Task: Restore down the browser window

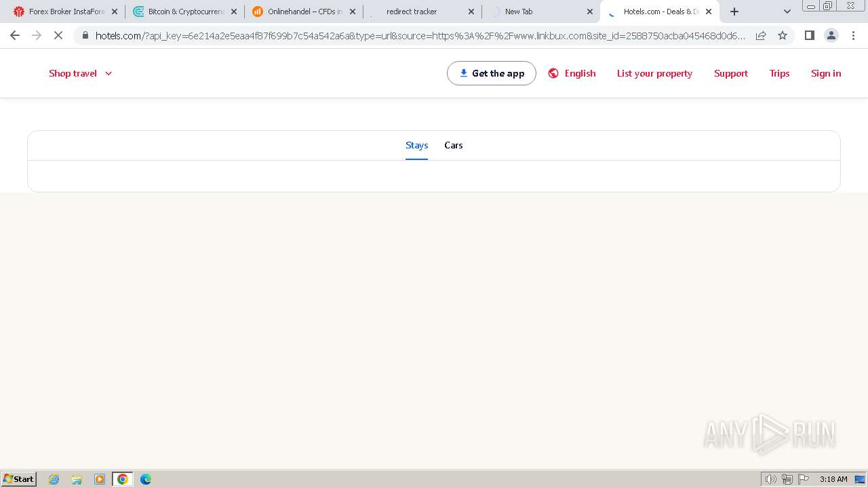Action: click(x=828, y=5)
